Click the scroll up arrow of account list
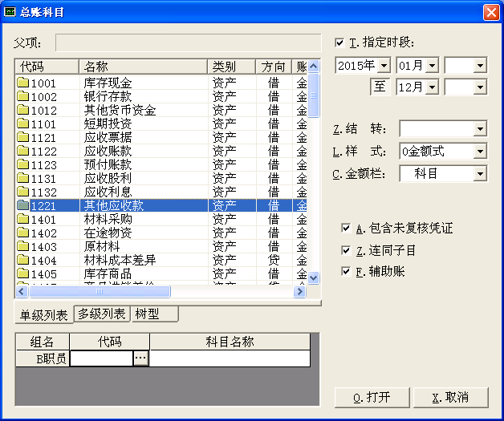The image size is (504, 421). pos(313,67)
